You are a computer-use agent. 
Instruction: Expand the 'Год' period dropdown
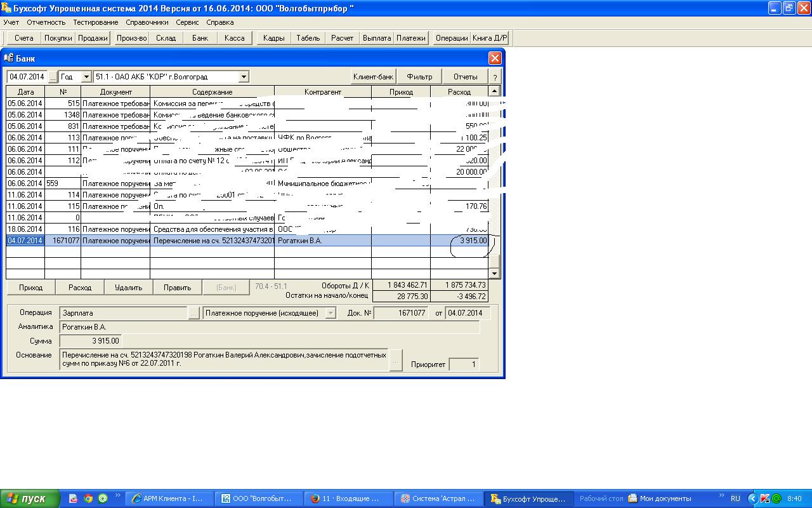coord(86,77)
